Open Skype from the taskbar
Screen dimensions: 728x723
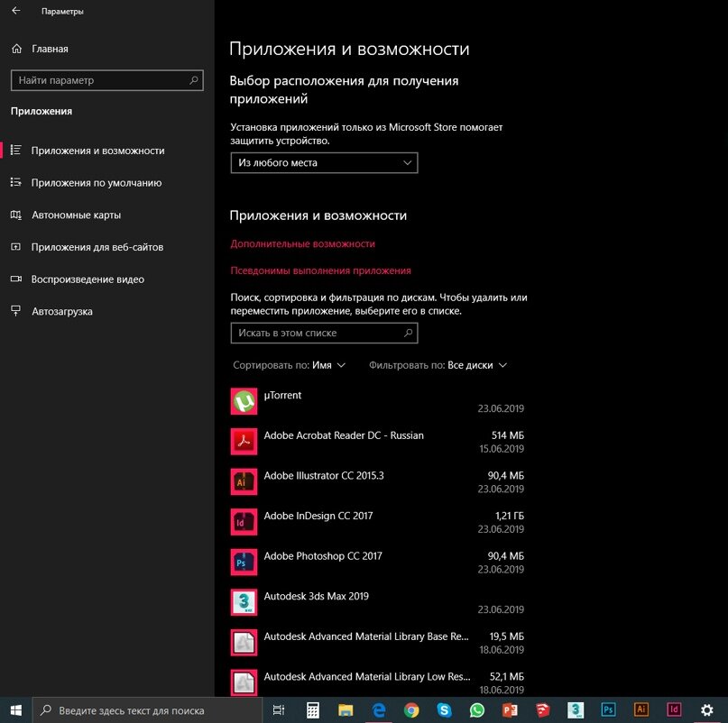(x=445, y=710)
